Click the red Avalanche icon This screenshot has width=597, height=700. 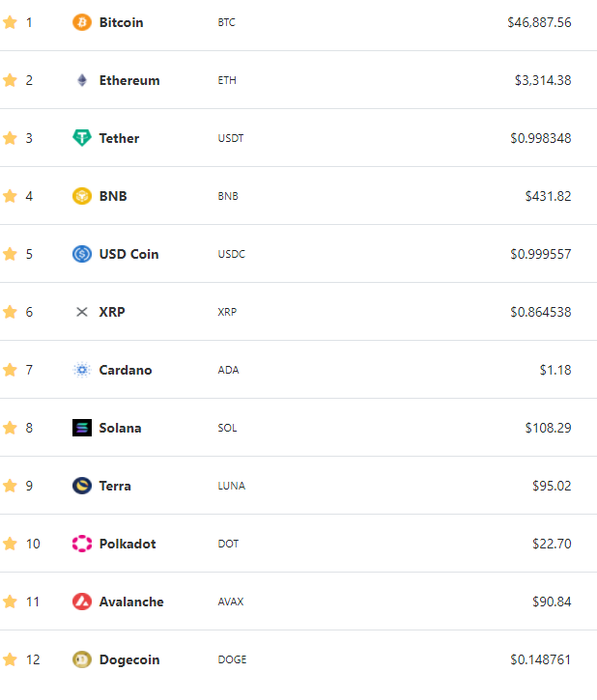[x=82, y=602]
